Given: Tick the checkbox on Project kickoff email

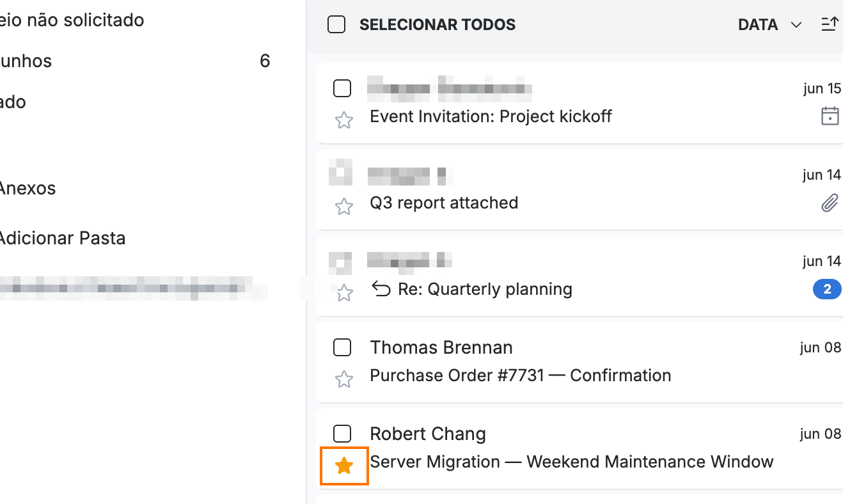Looking at the screenshot, I should click(x=342, y=88).
